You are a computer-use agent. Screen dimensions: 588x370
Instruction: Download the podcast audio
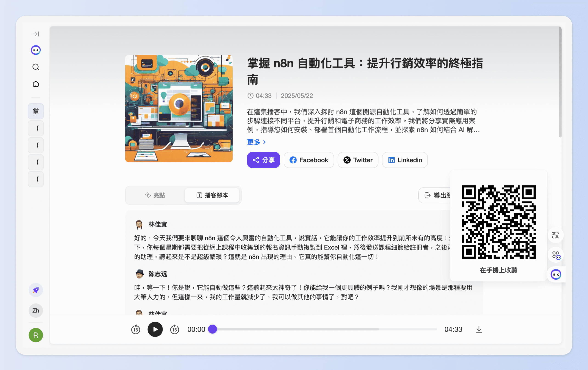pos(479,329)
